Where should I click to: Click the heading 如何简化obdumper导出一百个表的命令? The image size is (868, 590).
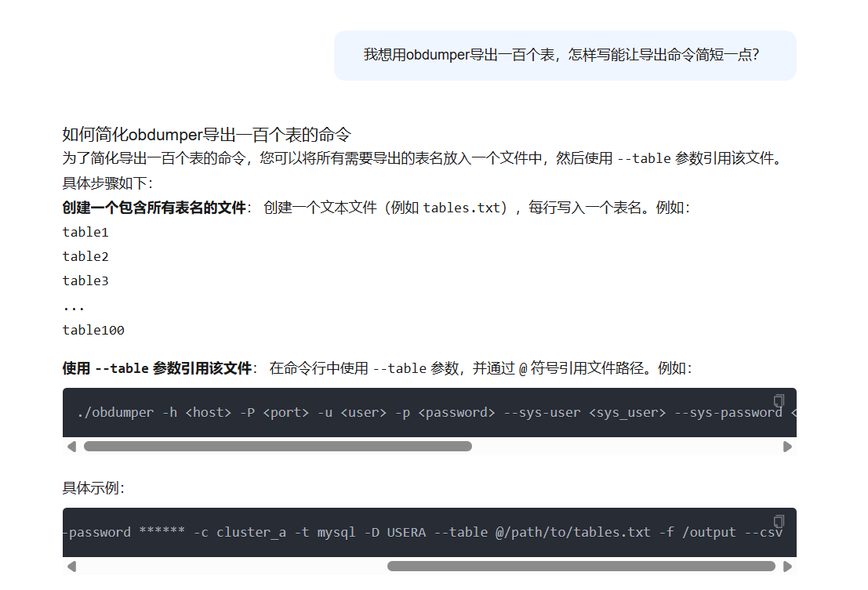click(206, 134)
